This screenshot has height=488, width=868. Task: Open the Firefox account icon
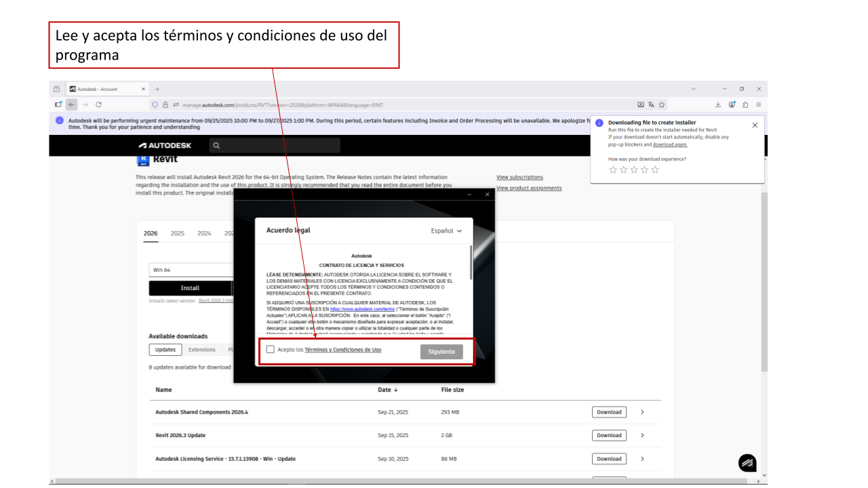732,104
